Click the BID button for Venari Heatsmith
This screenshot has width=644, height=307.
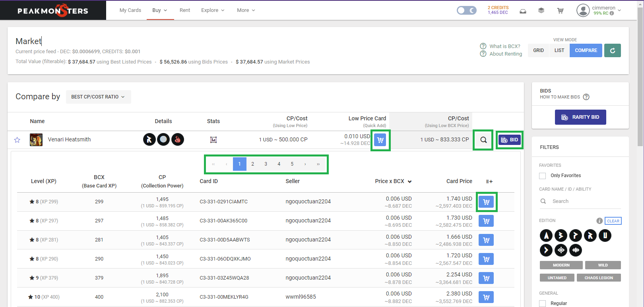(x=510, y=140)
